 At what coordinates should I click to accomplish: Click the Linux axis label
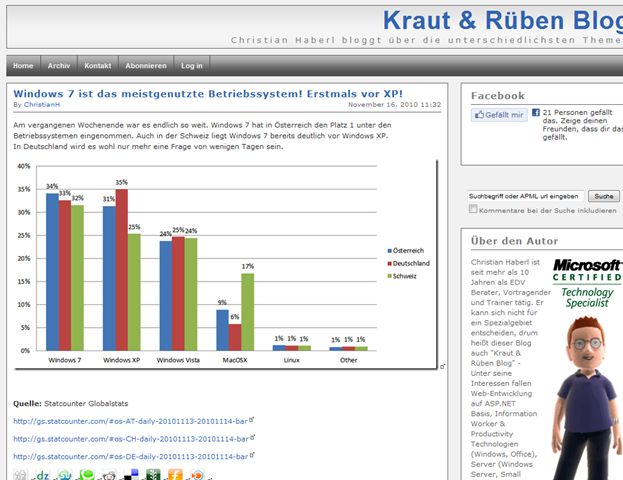292,360
